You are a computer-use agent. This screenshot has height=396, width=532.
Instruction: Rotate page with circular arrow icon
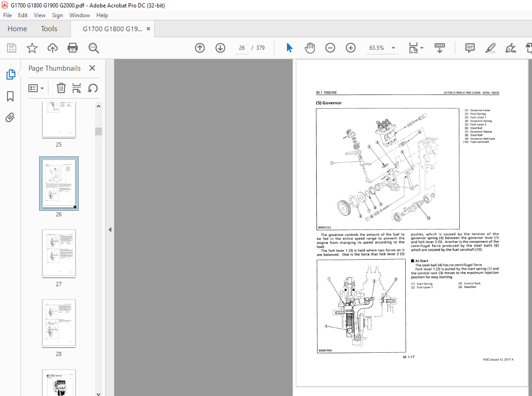point(93,88)
